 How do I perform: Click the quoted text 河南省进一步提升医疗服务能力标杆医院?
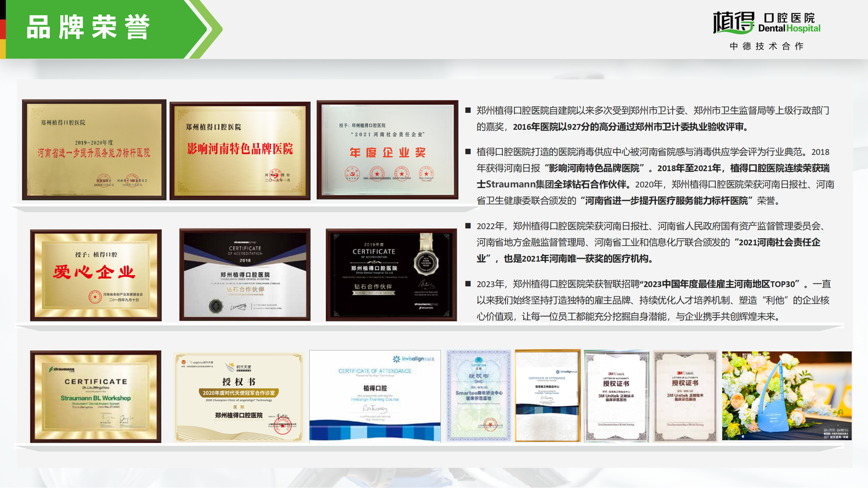[667, 200]
